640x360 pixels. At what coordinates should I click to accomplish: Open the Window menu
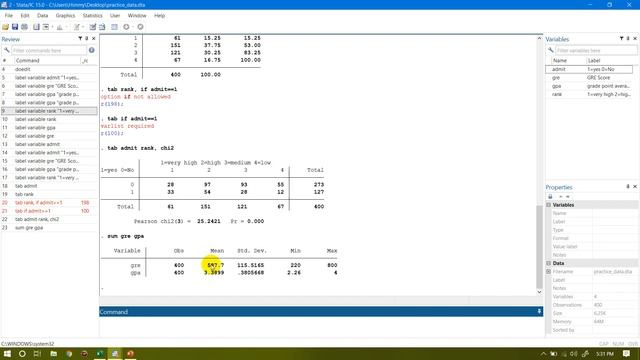(137, 16)
